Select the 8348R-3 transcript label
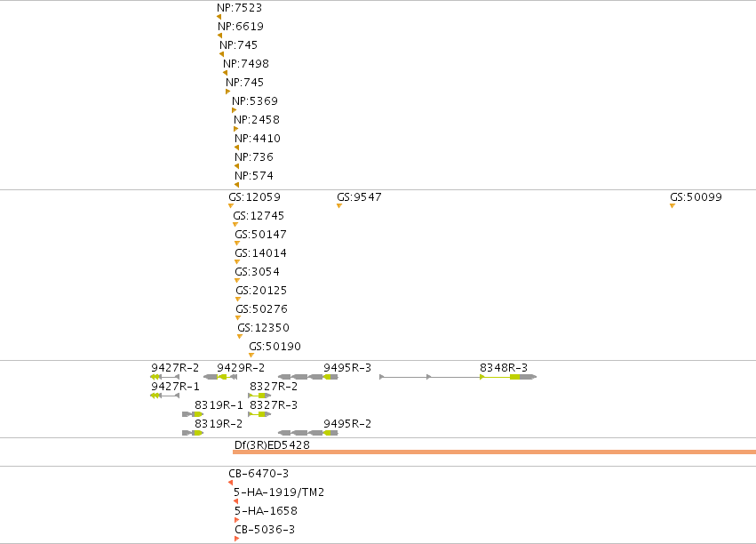 coord(504,367)
